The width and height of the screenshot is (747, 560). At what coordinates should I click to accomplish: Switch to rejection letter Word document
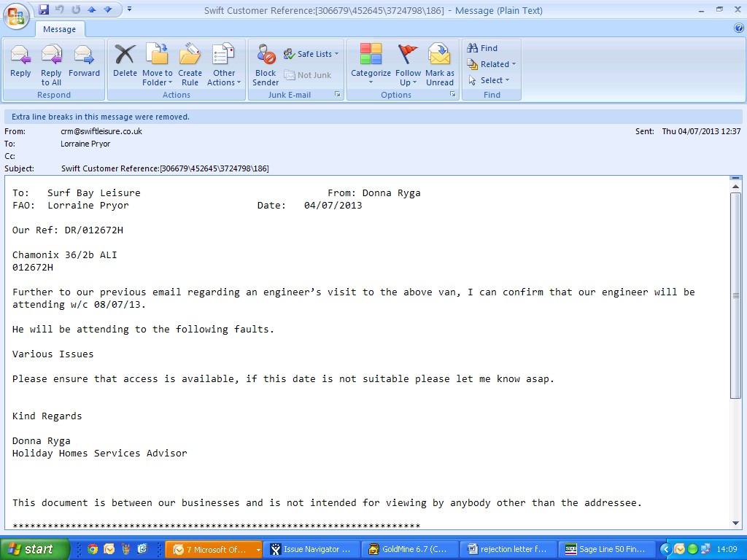pyautogui.click(x=508, y=550)
